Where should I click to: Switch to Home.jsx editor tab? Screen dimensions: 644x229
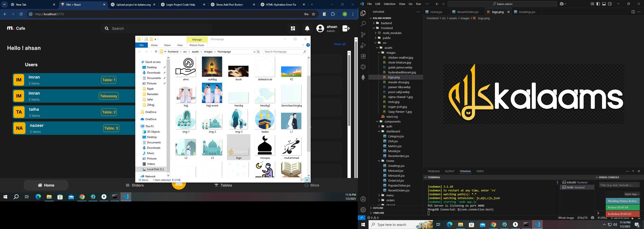(436, 12)
